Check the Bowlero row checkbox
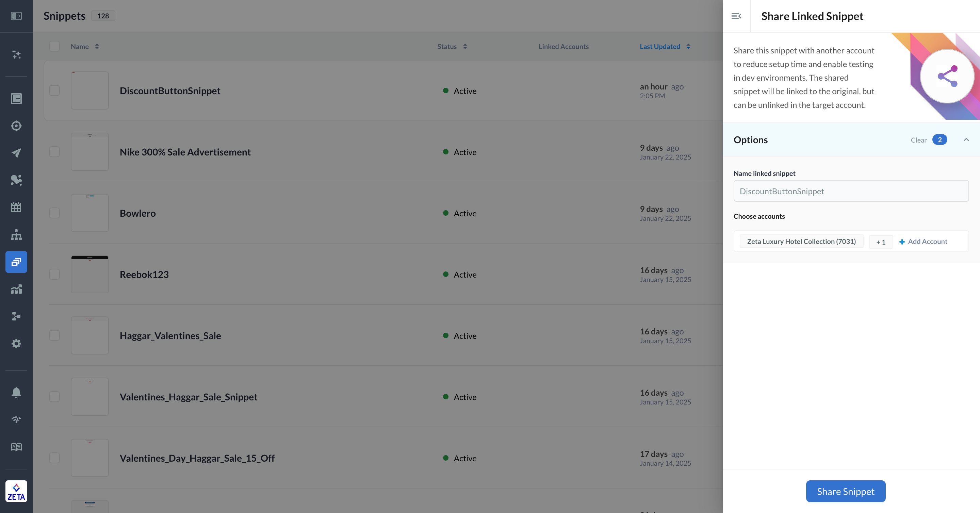The width and height of the screenshot is (980, 513). (54, 213)
